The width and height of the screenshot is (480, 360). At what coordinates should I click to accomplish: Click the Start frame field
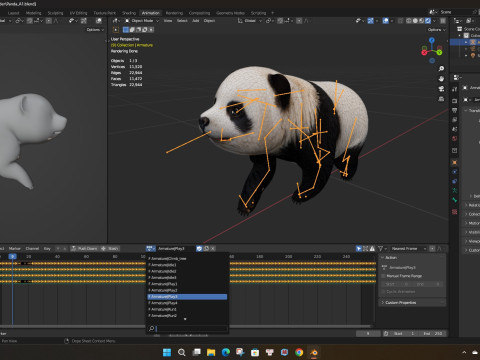tap(404, 333)
